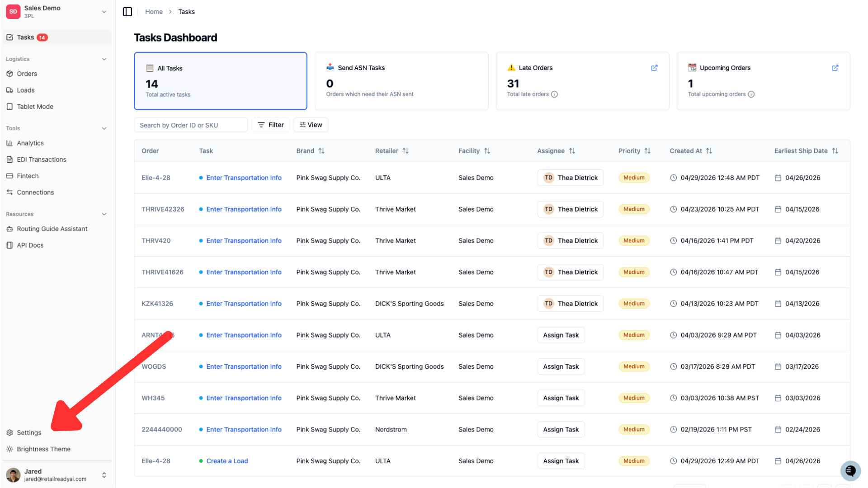The height and width of the screenshot is (488, 868).
Task: Open Thea Dietrick assignee for THRIVE41626
Action: point(570,272)
